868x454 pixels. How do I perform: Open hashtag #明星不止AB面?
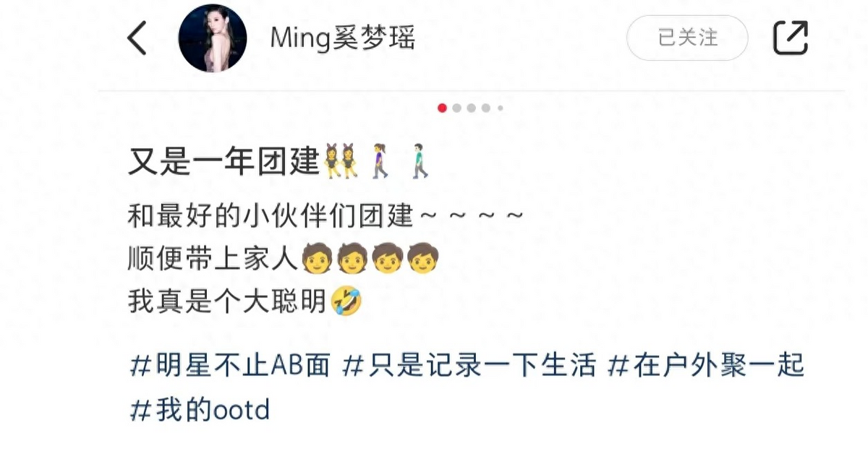[229, 366]
